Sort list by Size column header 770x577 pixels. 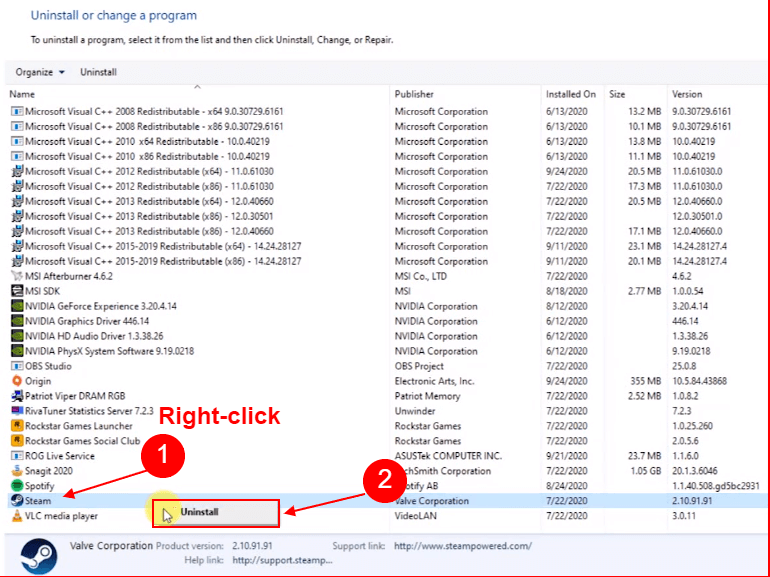617,94
